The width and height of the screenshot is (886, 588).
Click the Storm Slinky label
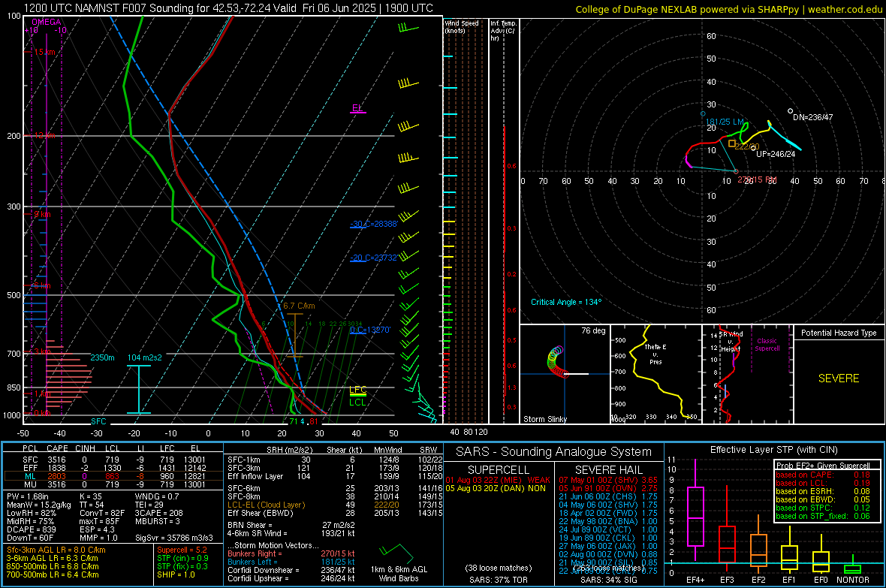tap(544, 419)
